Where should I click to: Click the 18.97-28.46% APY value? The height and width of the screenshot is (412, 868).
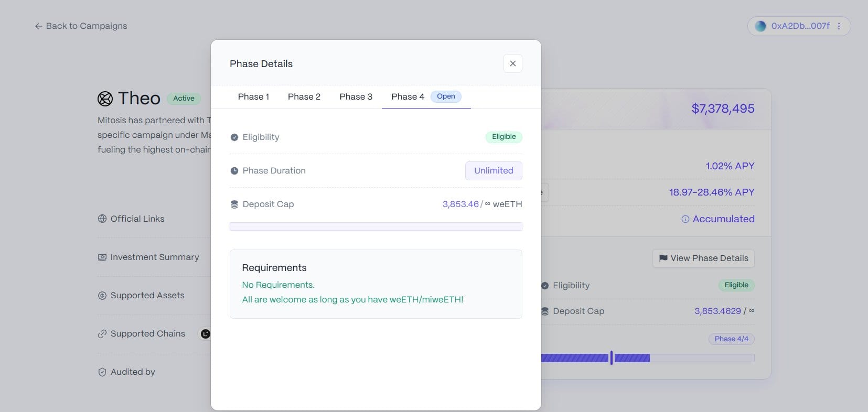point(712,192)
